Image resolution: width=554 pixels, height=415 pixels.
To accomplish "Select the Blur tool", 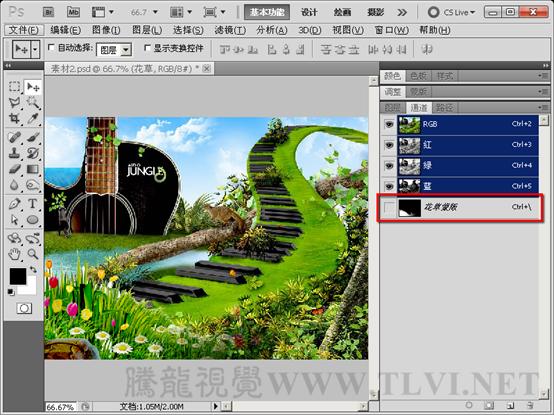I will click(14, 185).
